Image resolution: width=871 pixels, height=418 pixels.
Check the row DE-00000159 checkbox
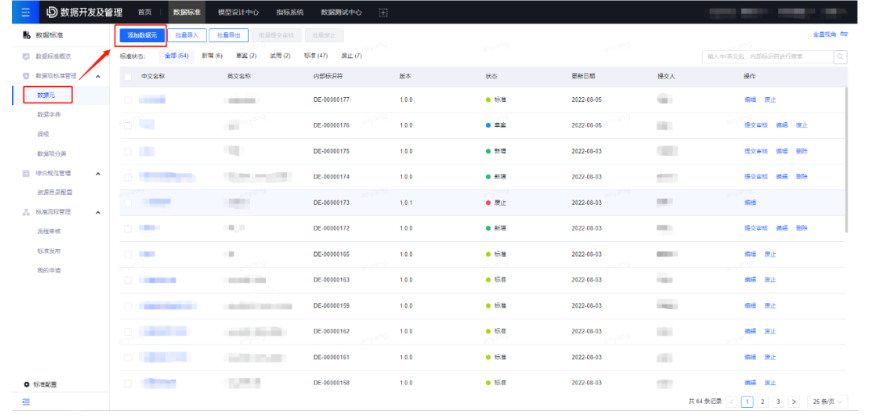click(x=128, y=306)
